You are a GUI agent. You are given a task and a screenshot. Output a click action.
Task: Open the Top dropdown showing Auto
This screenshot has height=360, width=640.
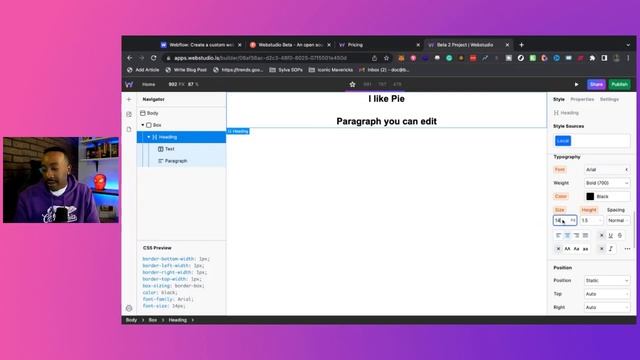pos(607,294)
